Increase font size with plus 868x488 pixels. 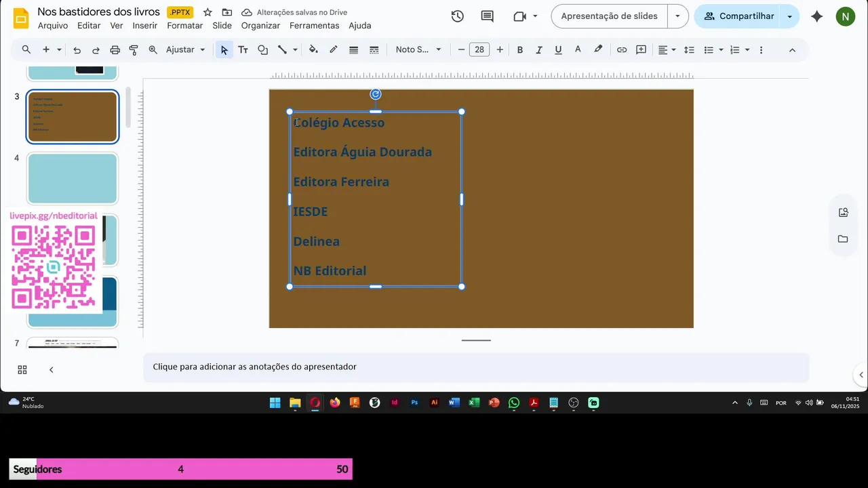click(x=500, y=49)
